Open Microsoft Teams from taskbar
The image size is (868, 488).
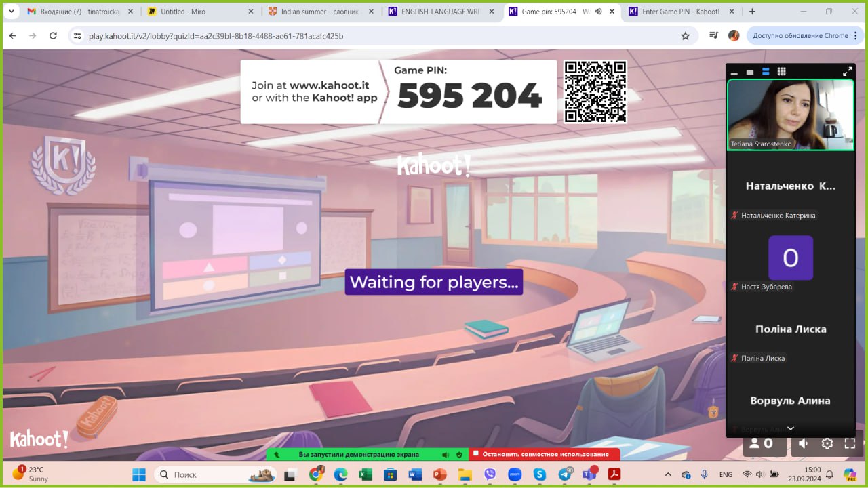tap(589, 474)
